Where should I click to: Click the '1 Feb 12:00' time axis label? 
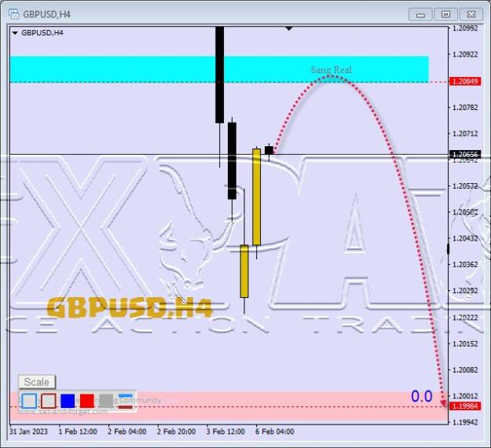(x=78, y=431)
